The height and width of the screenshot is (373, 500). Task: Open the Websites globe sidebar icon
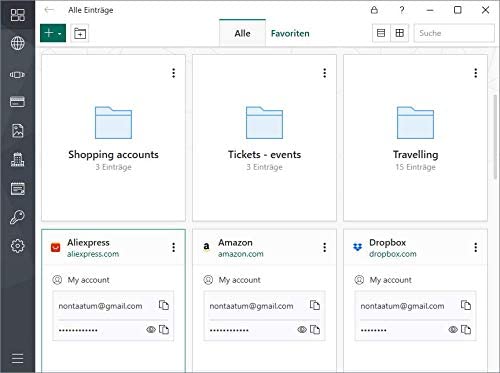pyautogui.click(x=17, y=43)
